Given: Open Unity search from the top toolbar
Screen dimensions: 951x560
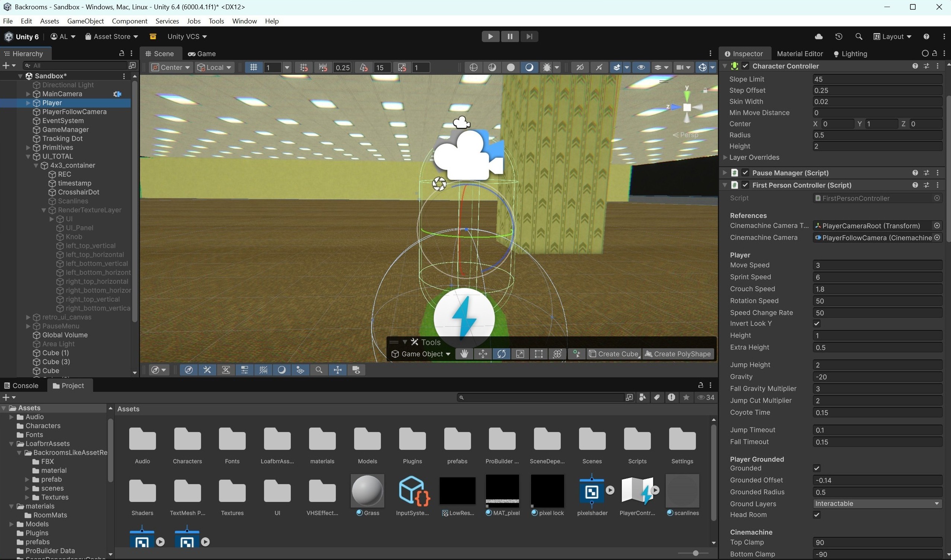Looking at the screenshot, I should tap(859, 36).
